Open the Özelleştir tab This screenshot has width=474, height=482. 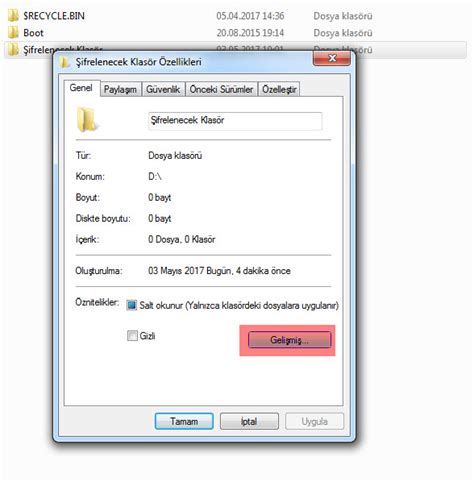click(279, 89)
